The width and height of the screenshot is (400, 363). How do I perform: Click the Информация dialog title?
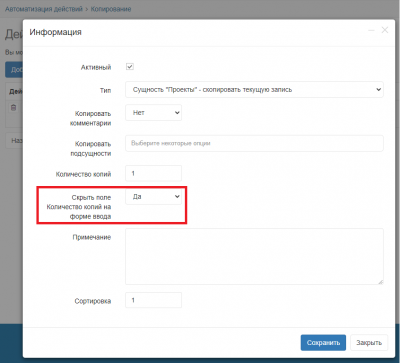[x=55, y=32]
